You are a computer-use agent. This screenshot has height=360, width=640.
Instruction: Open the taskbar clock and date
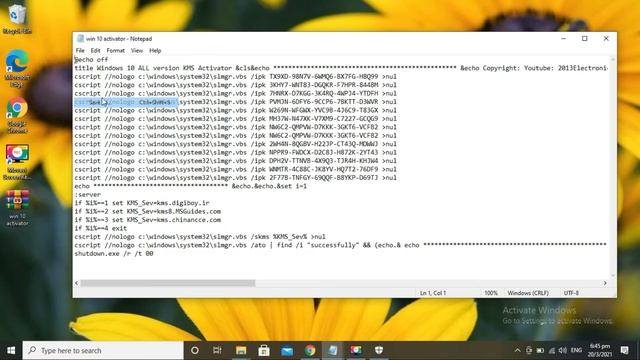[600, 350]
